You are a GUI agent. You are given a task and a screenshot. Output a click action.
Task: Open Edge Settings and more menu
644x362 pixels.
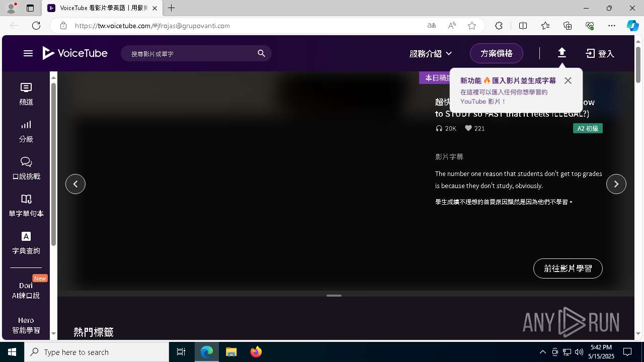[x=612, y=26]
